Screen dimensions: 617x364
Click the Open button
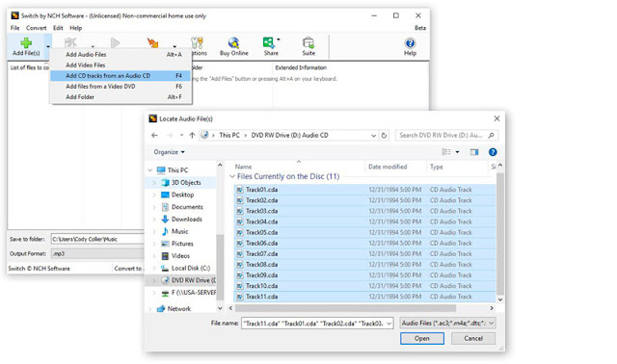422,338
